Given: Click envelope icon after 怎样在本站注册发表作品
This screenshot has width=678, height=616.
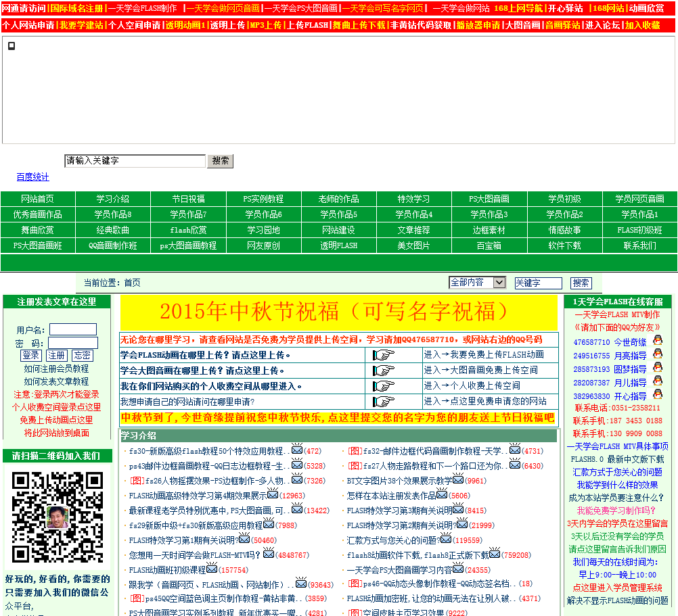Looking at the screenshot, I should 442,494.
